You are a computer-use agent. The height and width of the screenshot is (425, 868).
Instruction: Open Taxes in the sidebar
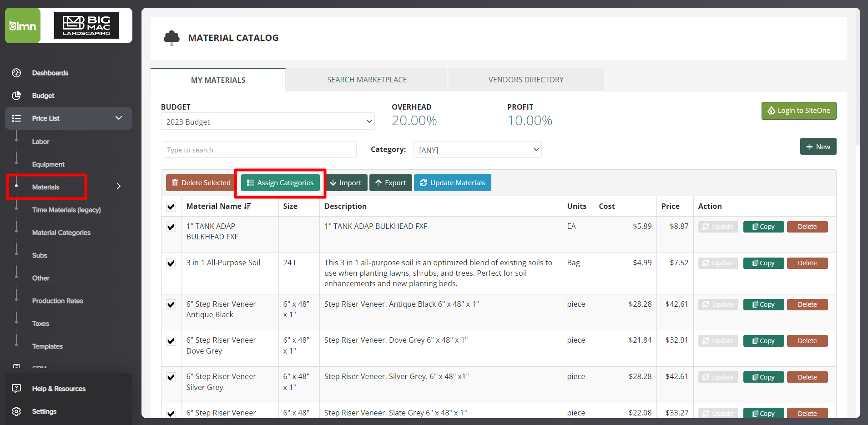coord(40,324)
